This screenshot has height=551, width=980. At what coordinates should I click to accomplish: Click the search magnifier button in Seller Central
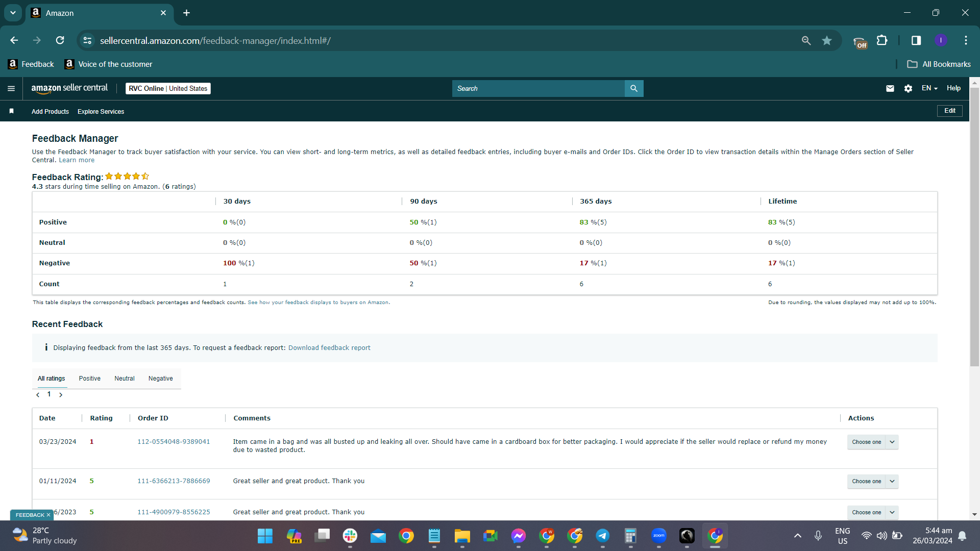point(634,88)
